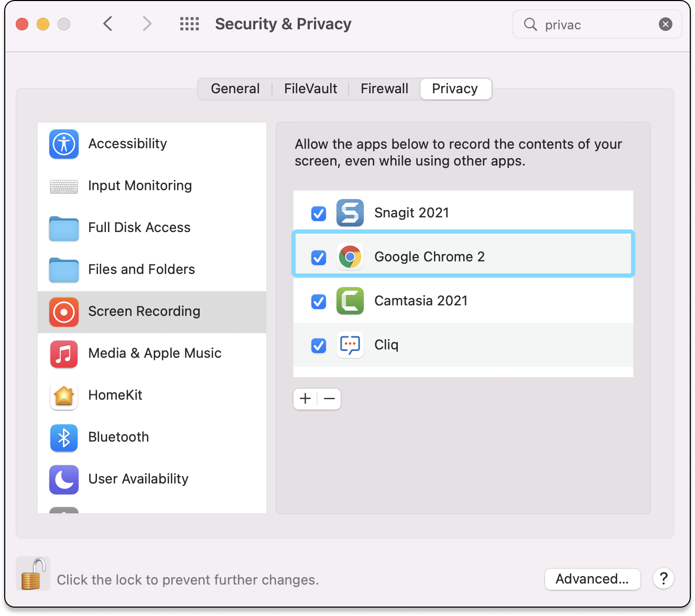Image resolution: width=695 pixels, height=616 pixels.
Task: Click the User Availability moon icon
Action: coord(64,480)
